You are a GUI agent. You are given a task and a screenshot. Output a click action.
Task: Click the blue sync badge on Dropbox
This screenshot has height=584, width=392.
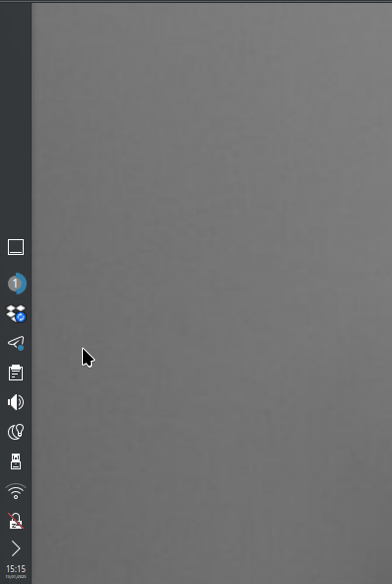pyautogui.click(x=21, y=317)
